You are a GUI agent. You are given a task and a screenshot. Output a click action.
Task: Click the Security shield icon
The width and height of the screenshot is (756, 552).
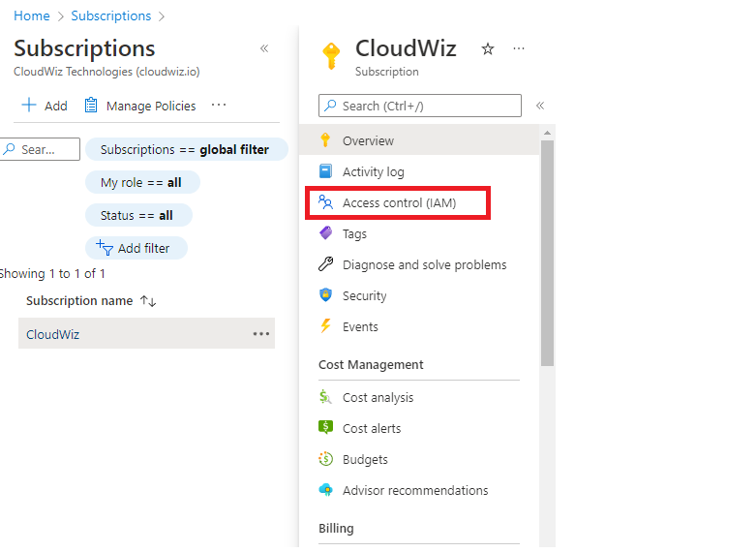pyautogui.click(x=326, y=296)
